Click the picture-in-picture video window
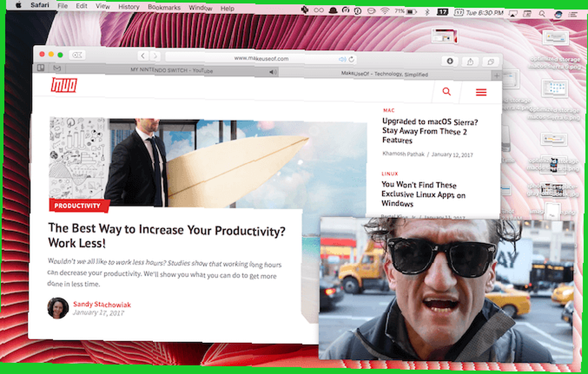 click(x=446, y=289)
